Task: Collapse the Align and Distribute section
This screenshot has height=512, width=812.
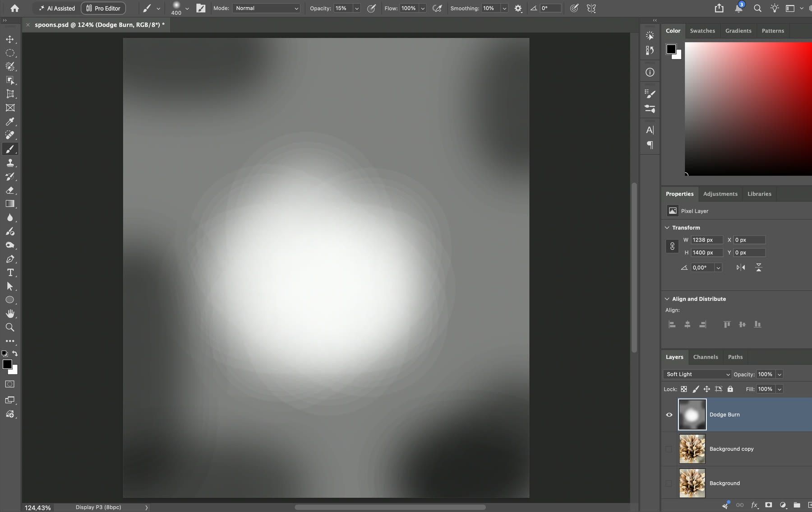Action: coord(667,299)
